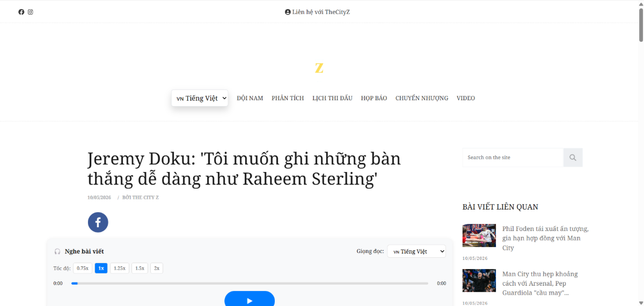Click the Jeremy Doku article headline
The height and width of the screenshot is (306, 644).
[244, 169]
